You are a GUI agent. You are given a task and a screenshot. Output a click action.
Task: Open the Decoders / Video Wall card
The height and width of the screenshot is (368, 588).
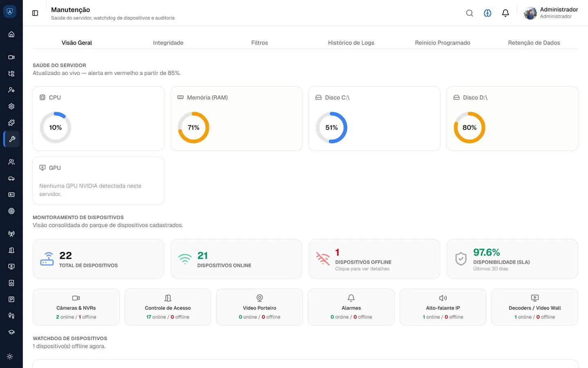click(535, 307)
